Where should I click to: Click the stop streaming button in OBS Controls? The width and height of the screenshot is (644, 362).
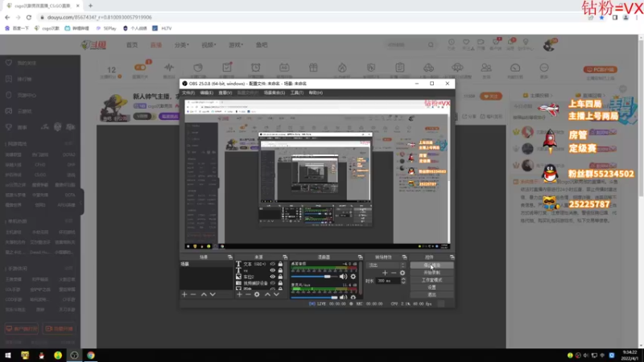pos(431,265)
